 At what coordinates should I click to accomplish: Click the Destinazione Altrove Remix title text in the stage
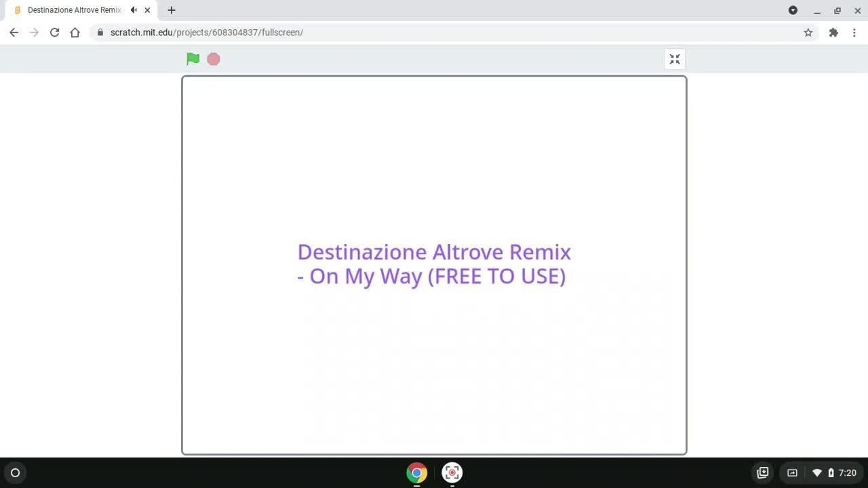[434, 264]
